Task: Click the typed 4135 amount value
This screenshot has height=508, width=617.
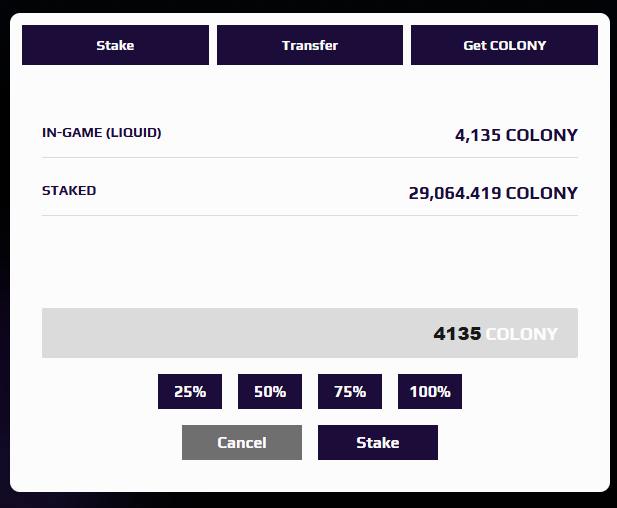Action: (x=457, y=334)
